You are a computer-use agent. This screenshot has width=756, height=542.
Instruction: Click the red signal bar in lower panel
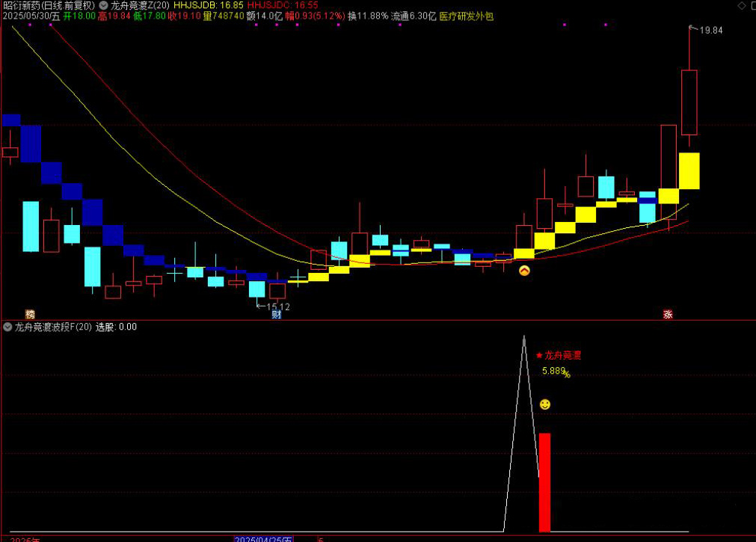coord(544,482)
